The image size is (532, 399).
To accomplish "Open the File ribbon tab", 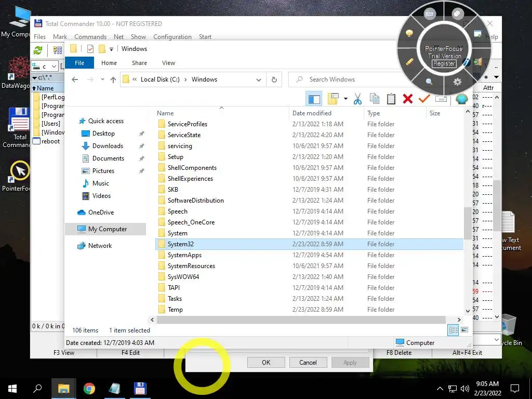I will pyautogui.click(x=79, y=63).
